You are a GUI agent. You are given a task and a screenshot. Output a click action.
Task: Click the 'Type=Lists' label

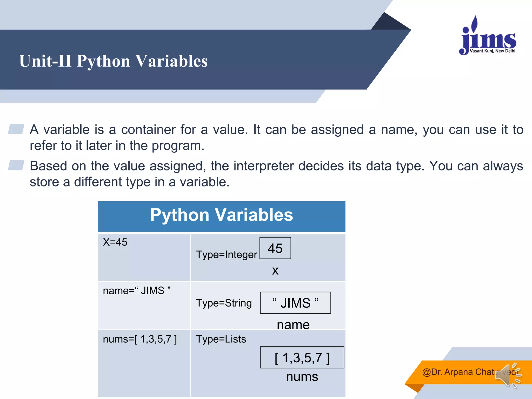221,339
